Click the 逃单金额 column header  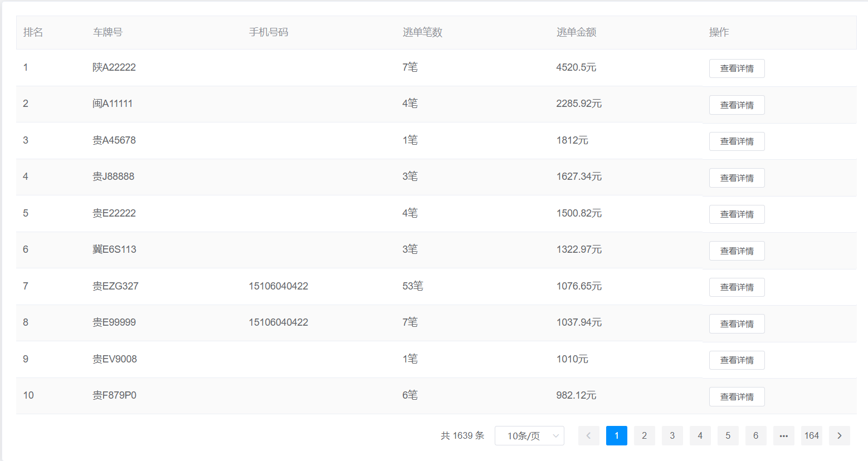576,32
